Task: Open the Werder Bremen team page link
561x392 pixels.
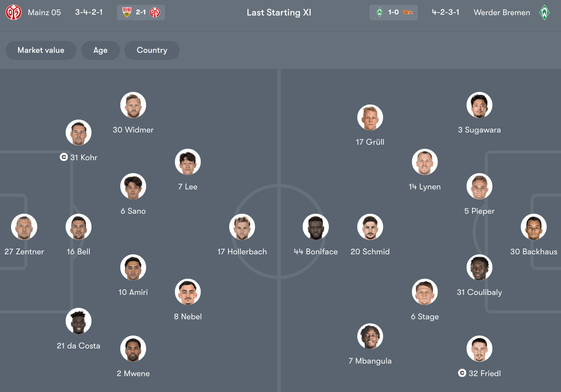Action: point(502,12)
